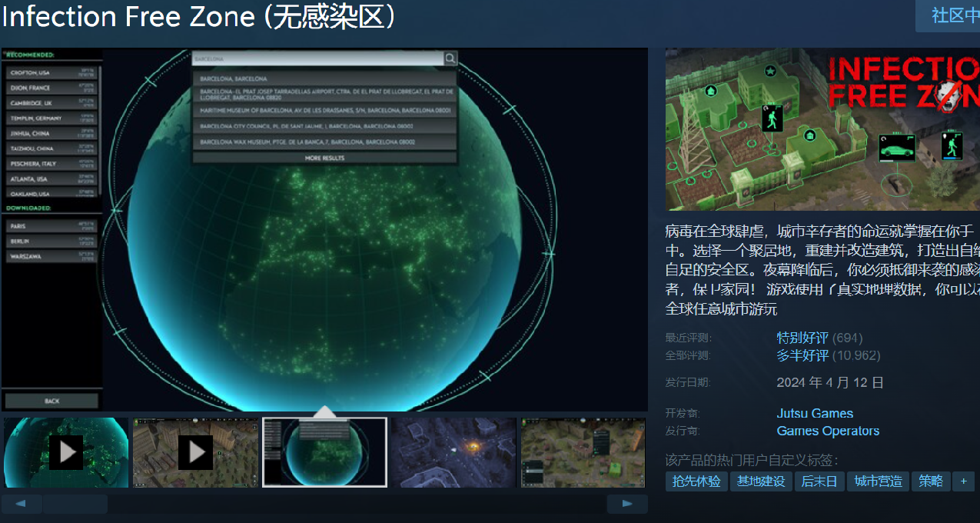
Task: Click PESCHIERA, ITALY in the recommended list
Action: [52, 164]
